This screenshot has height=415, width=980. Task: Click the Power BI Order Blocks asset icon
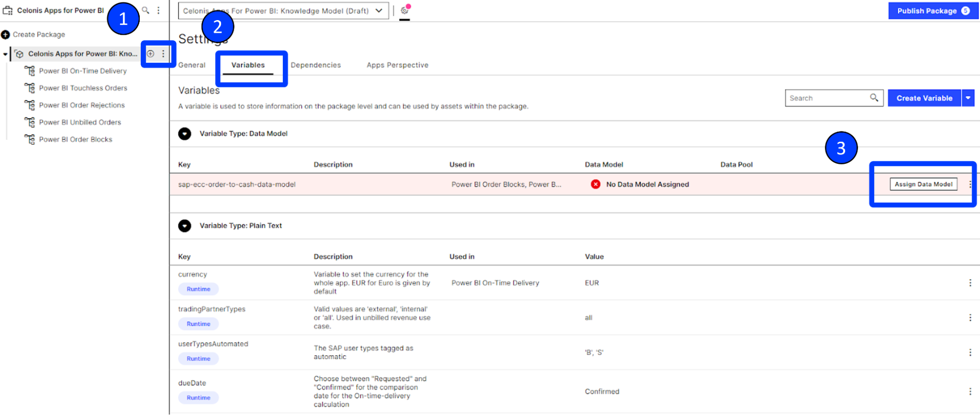[x=30, y=139]
